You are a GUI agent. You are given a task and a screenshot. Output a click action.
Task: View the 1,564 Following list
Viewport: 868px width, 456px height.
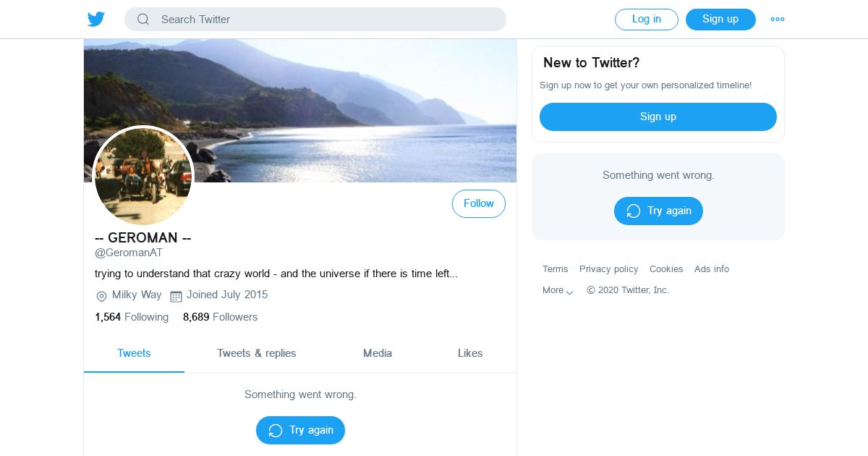132,317
